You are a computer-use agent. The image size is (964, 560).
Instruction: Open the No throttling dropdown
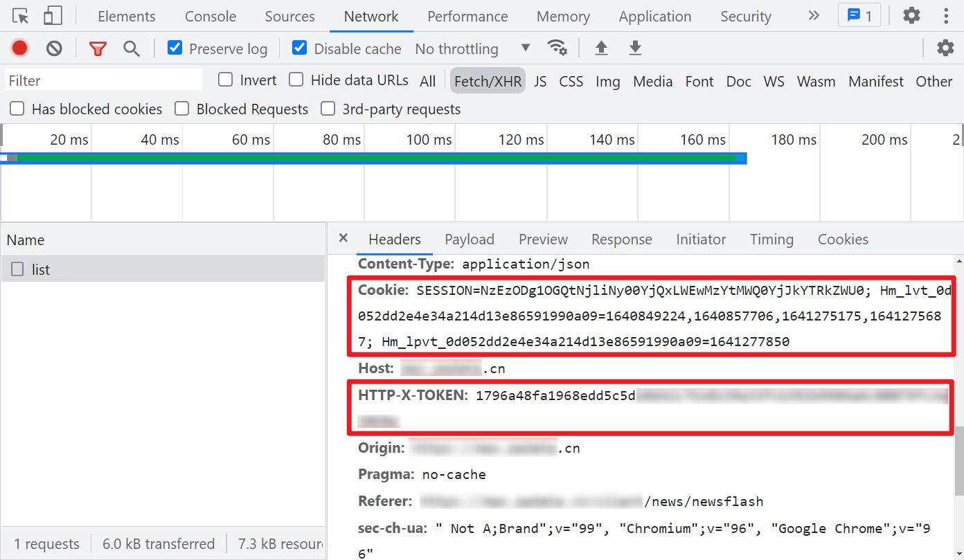472,48
